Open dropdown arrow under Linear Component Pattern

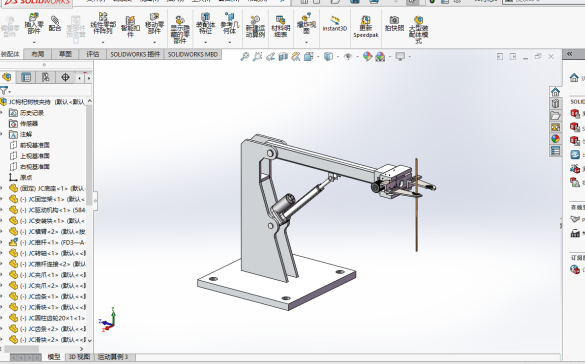(103, 42)
